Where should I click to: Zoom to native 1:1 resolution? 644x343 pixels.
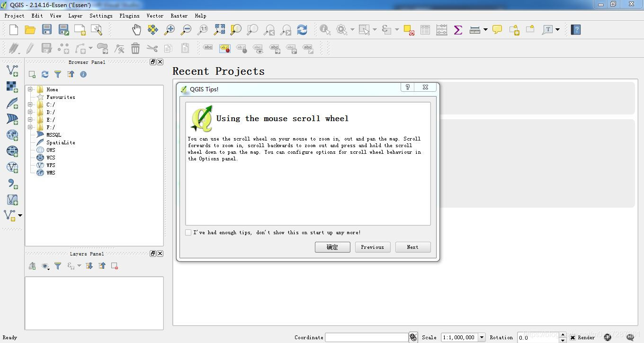pos(203,30)
